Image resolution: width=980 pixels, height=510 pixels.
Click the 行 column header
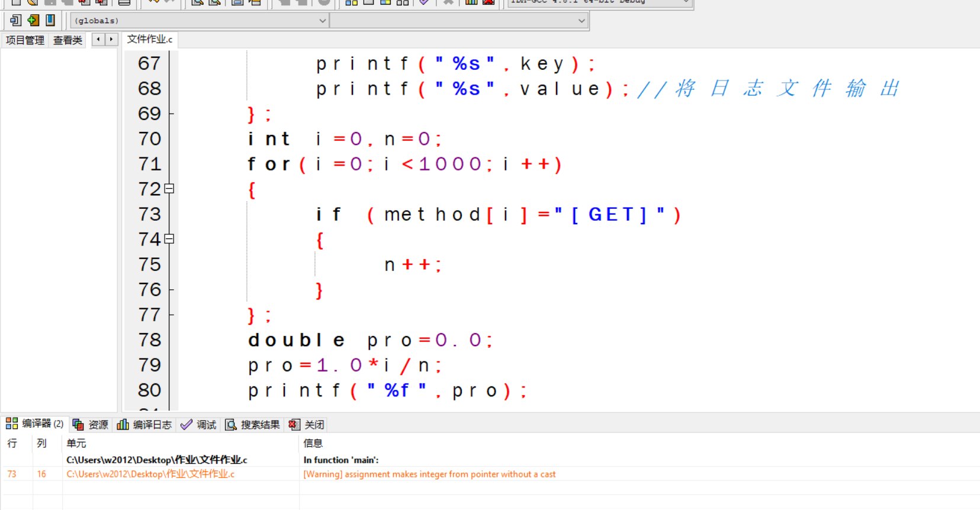(x=12, y=443)
